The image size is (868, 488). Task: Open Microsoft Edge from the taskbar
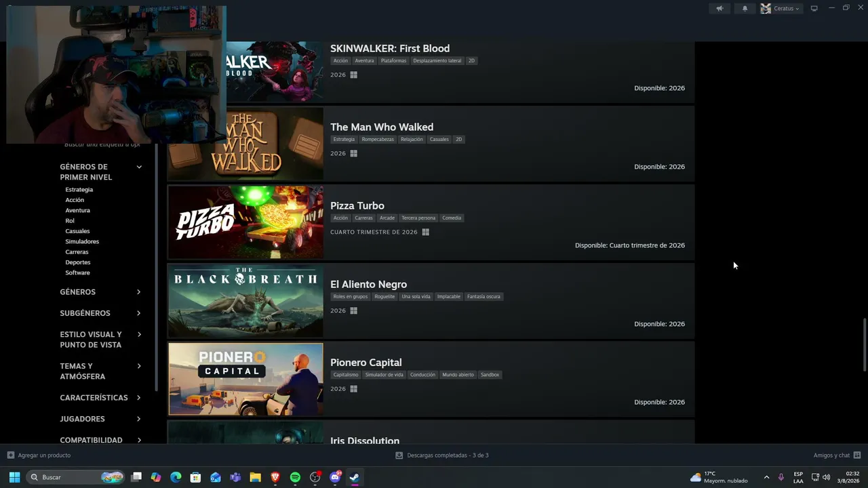176,477
